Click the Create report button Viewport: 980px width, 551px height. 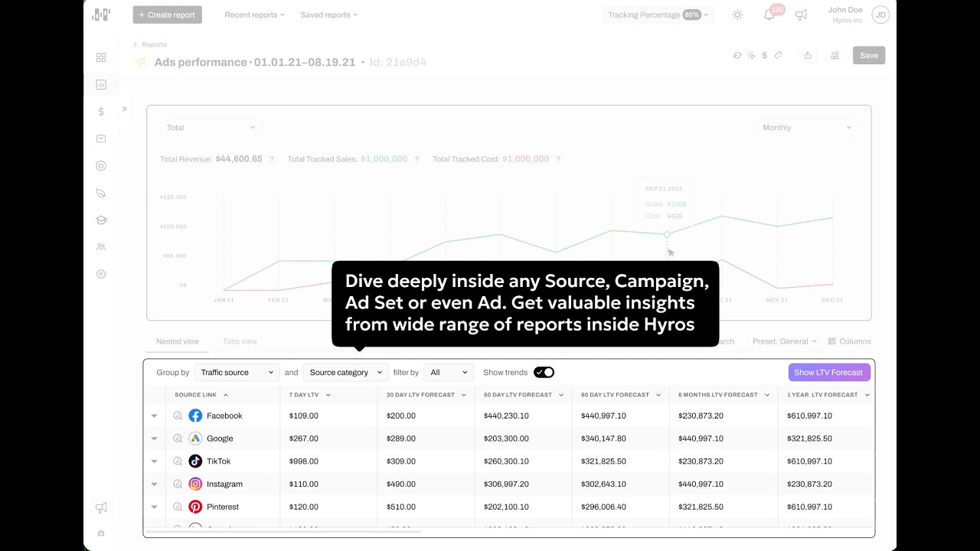[167, 15]
